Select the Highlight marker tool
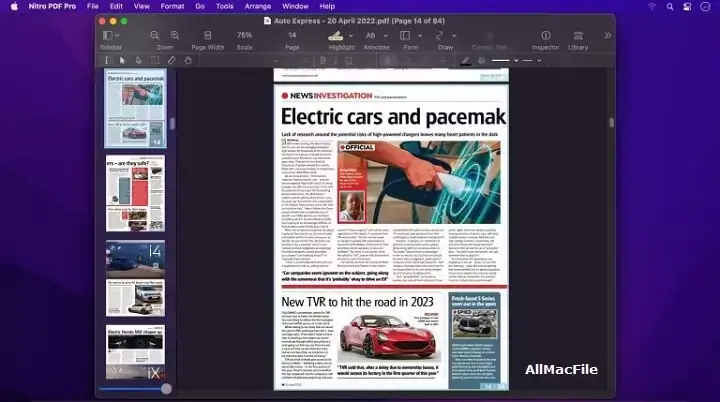720x402 pixels. 336,35
